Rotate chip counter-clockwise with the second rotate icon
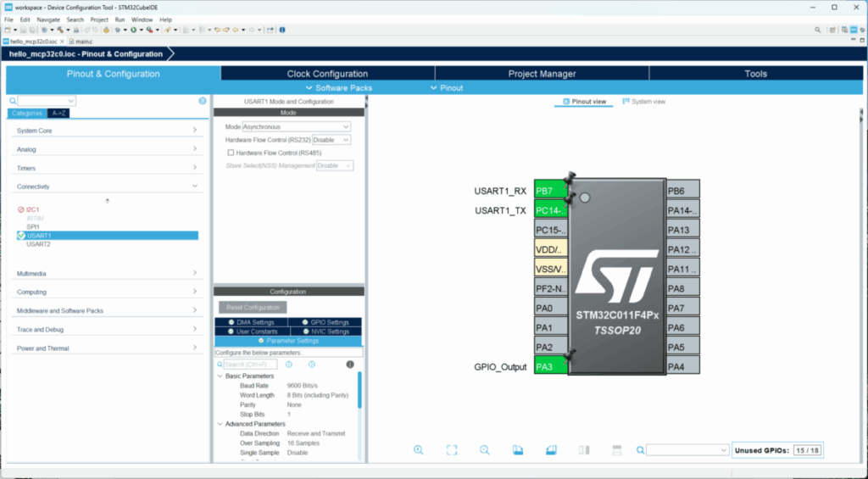868x479 pixels. click(x=551, y=449)
